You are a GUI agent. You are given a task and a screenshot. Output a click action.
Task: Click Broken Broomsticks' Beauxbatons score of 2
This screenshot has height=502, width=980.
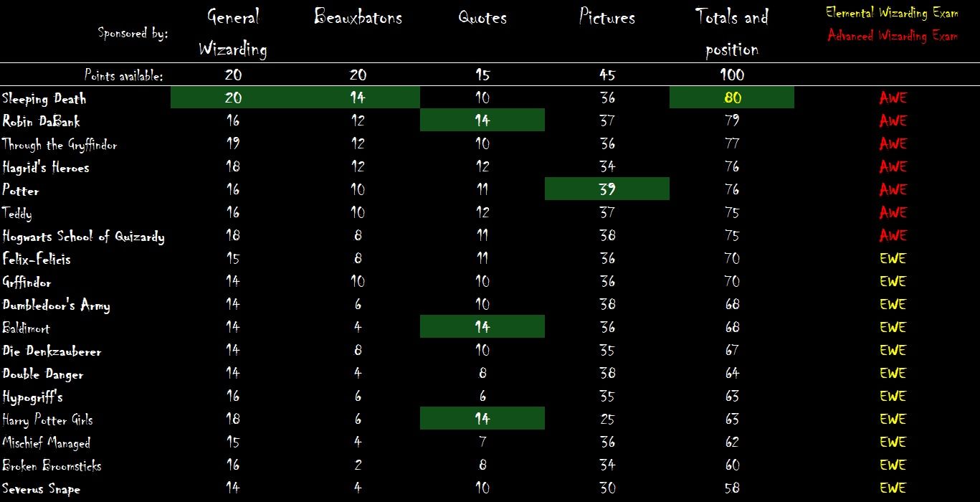click(358, 465)
